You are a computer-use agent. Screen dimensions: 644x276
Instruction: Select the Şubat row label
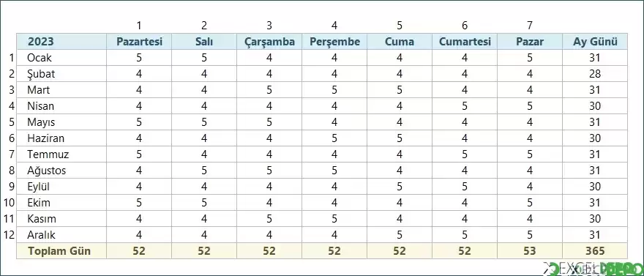pos(61,74)
